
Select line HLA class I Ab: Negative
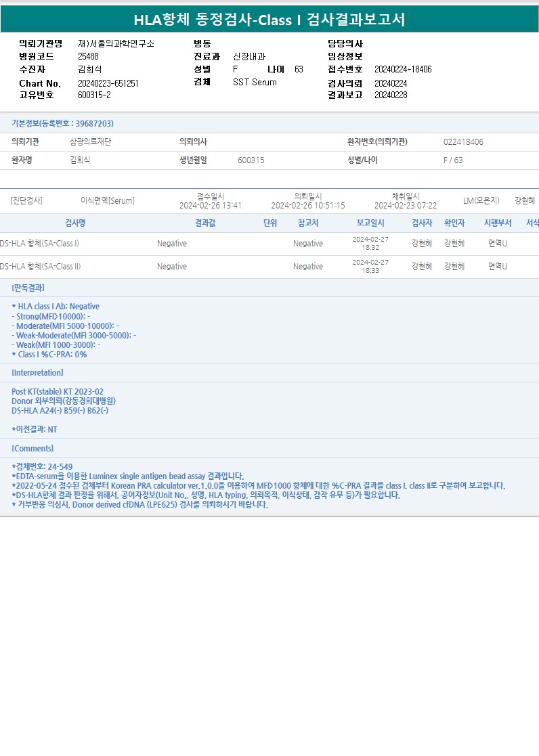tap(56, 306)
